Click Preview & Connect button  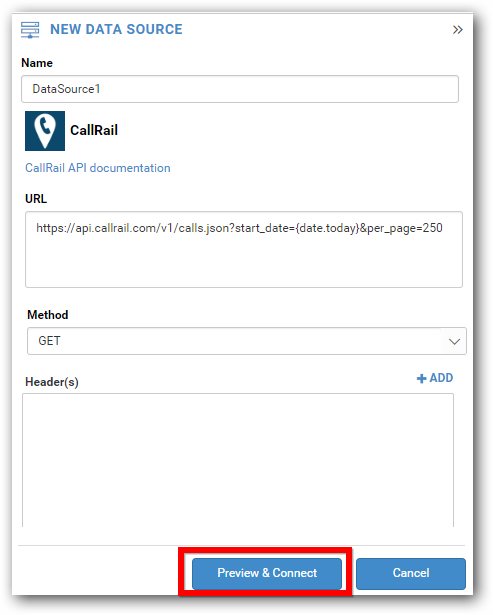pos(267,573)
